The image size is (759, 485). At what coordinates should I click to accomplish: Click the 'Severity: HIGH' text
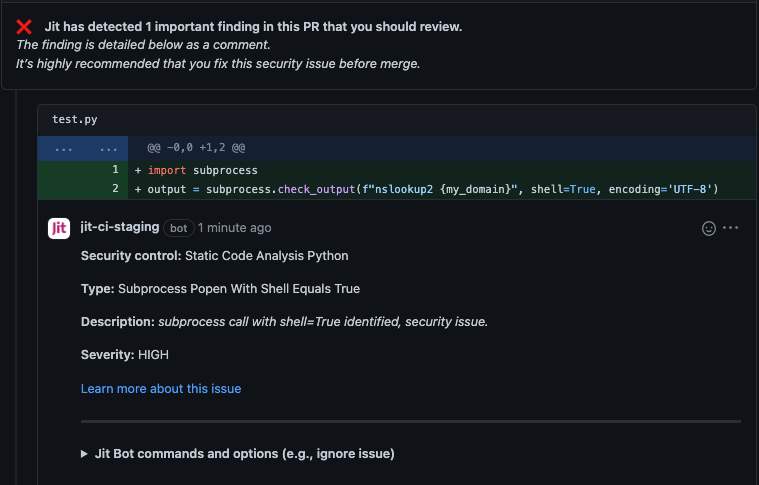click(125, 355)
